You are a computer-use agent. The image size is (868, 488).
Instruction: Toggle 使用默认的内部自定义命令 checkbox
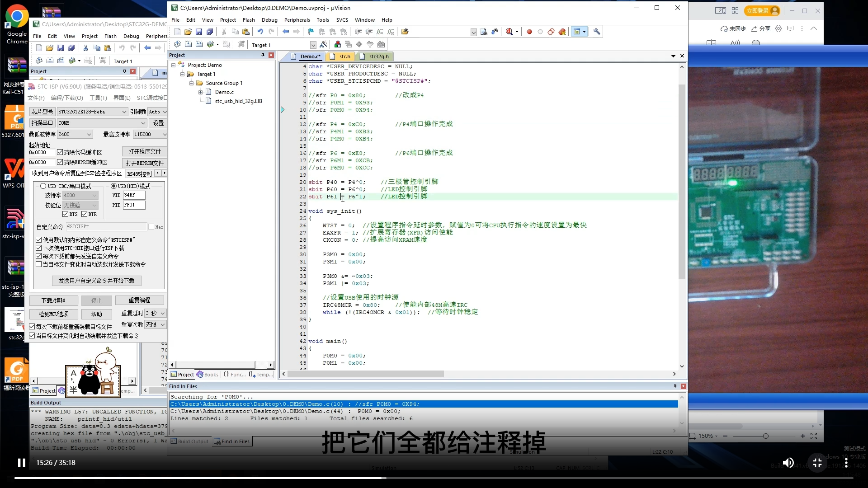(39, 240)
